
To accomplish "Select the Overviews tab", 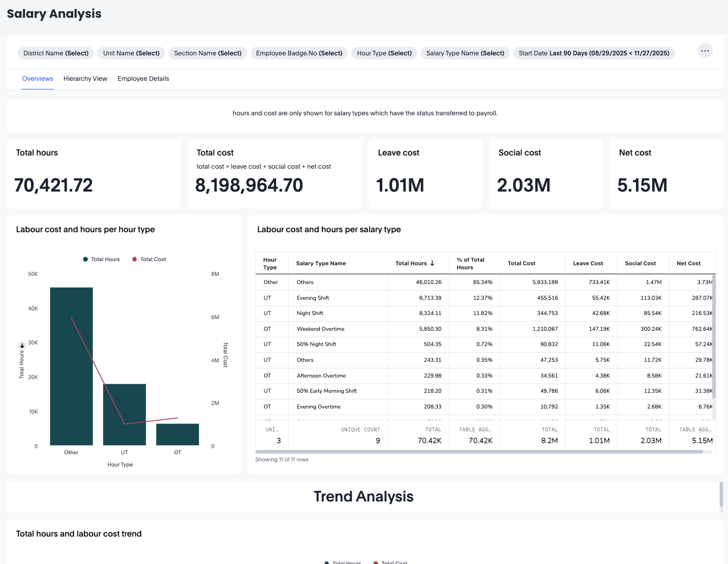I will [x=38, y=79].
